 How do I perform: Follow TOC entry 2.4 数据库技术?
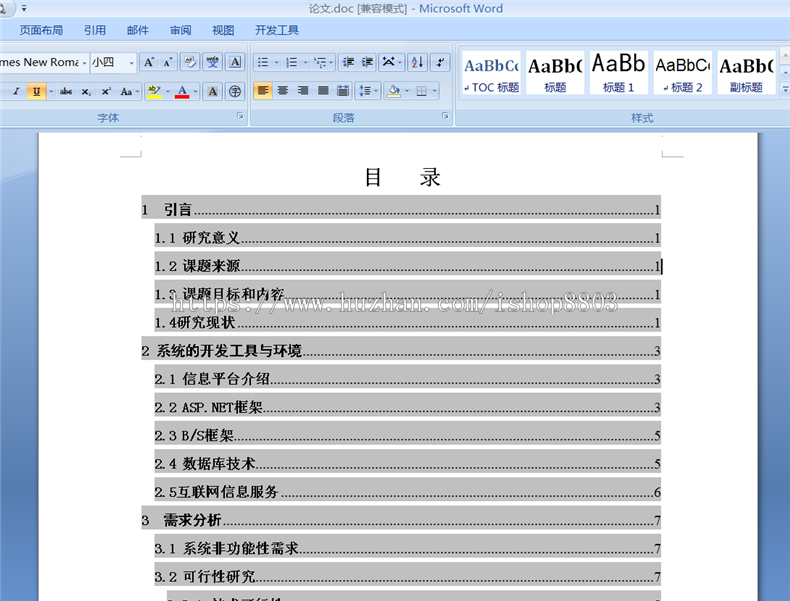[408, 463]
